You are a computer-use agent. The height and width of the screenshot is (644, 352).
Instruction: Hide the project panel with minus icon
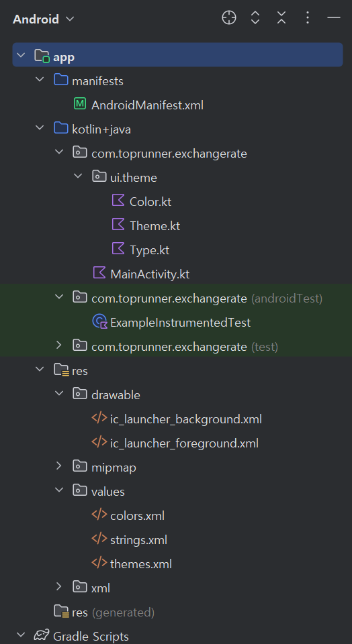coord(333,17)
